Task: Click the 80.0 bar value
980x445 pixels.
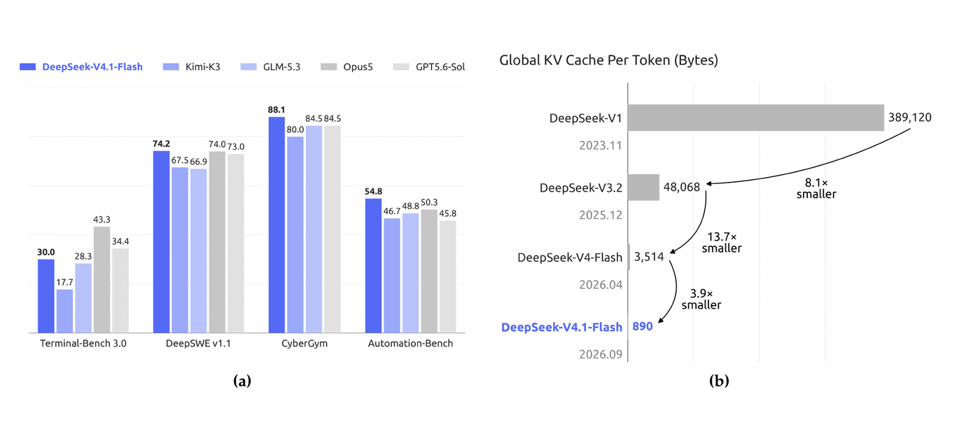Action: coord(296,129)
